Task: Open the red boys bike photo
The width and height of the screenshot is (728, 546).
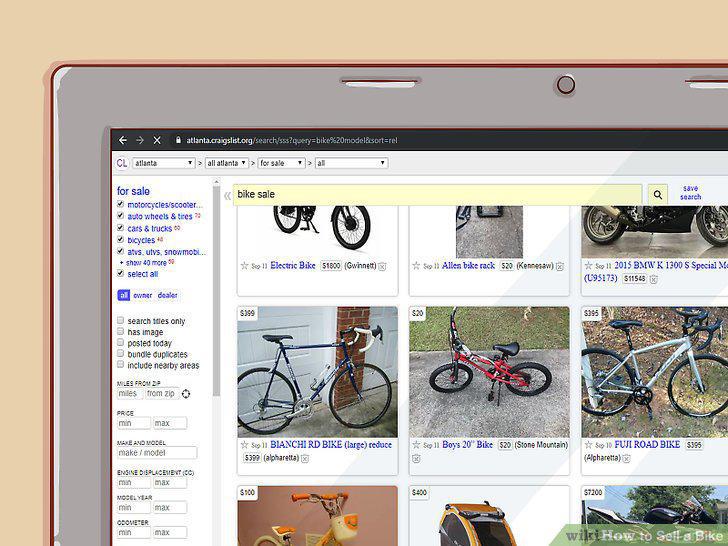Action: (x=489, y=372)
